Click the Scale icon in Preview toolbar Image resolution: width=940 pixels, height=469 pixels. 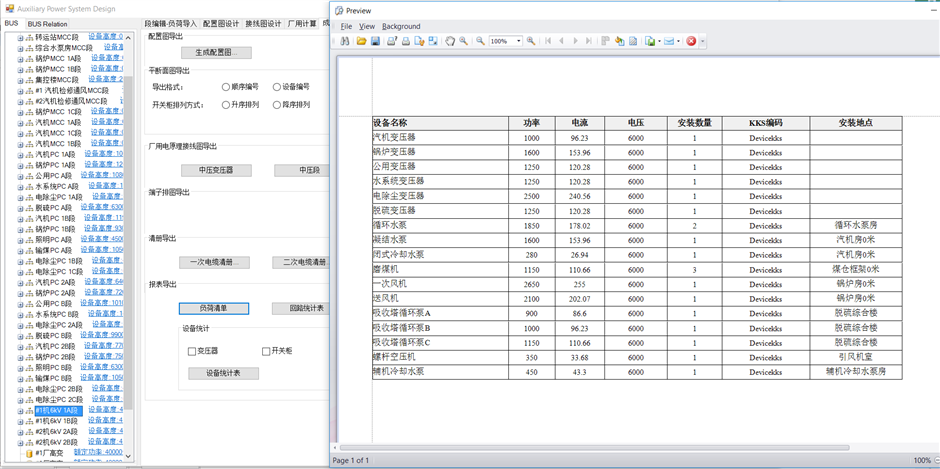click(433, 41)
